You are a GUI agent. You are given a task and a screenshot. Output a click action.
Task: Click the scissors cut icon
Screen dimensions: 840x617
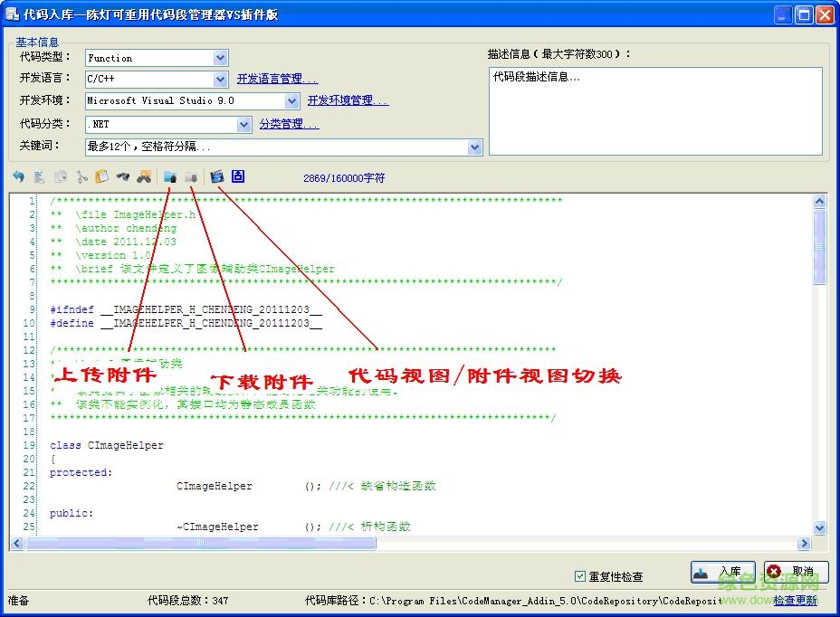(x=81, y=177)
